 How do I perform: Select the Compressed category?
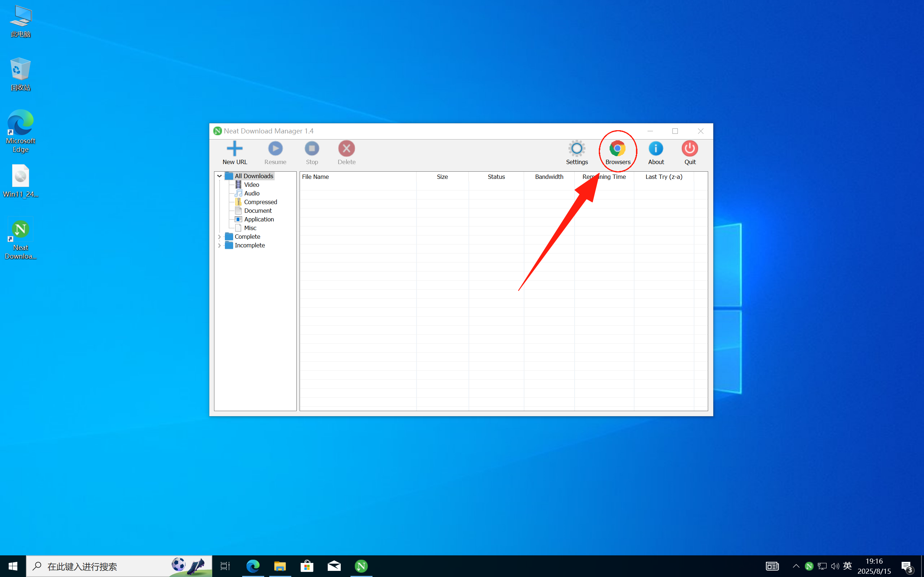click(260, 202)
